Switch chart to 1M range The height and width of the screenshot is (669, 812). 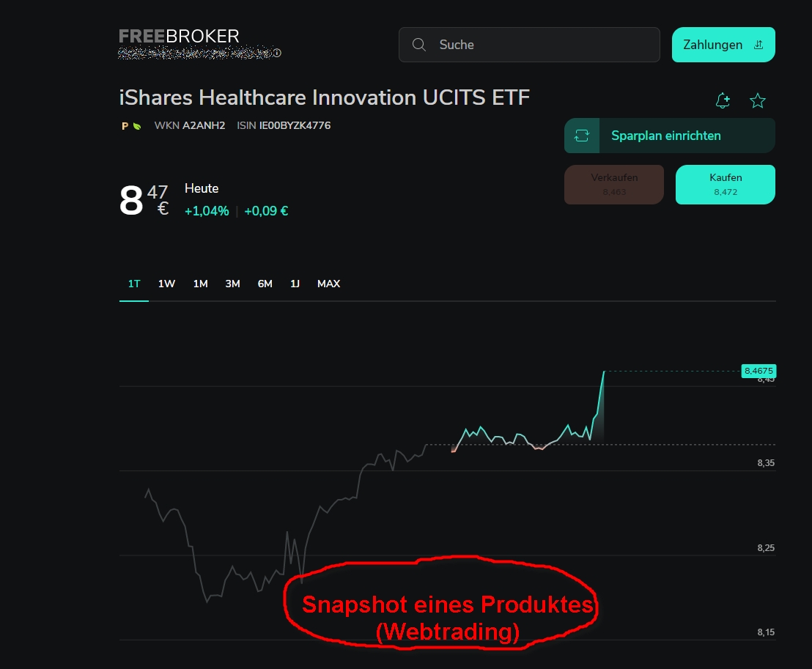(200, 284)
